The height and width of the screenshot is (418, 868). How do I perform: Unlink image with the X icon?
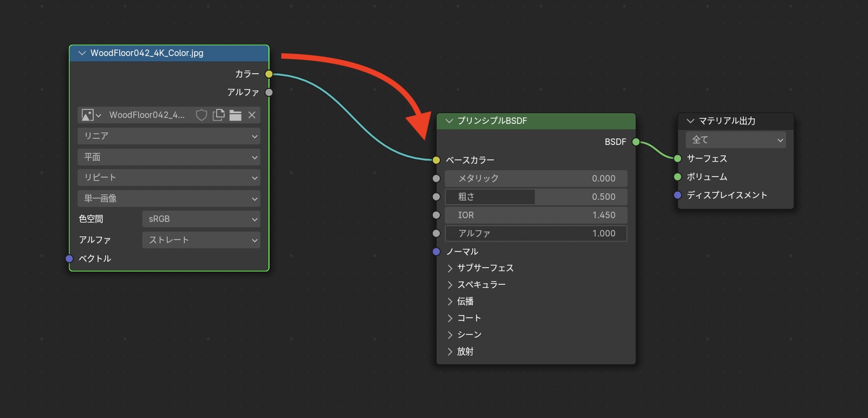(x=252, y=115)
